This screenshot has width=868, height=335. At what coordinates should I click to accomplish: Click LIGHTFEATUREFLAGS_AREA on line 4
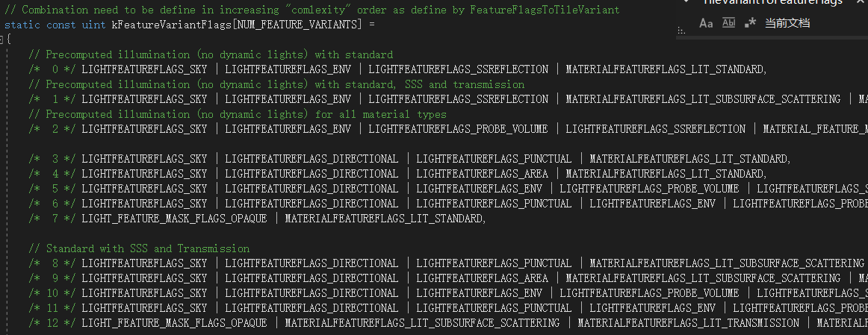(482, 174)
